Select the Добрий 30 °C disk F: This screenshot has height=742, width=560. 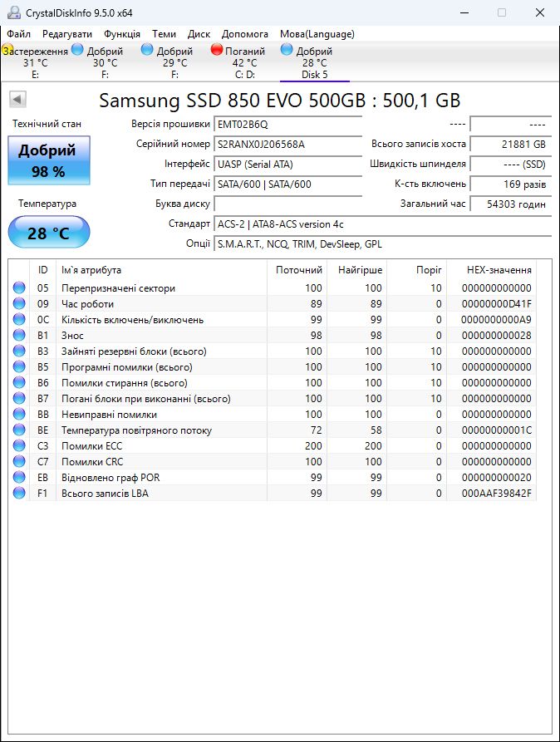coord(105,62)
